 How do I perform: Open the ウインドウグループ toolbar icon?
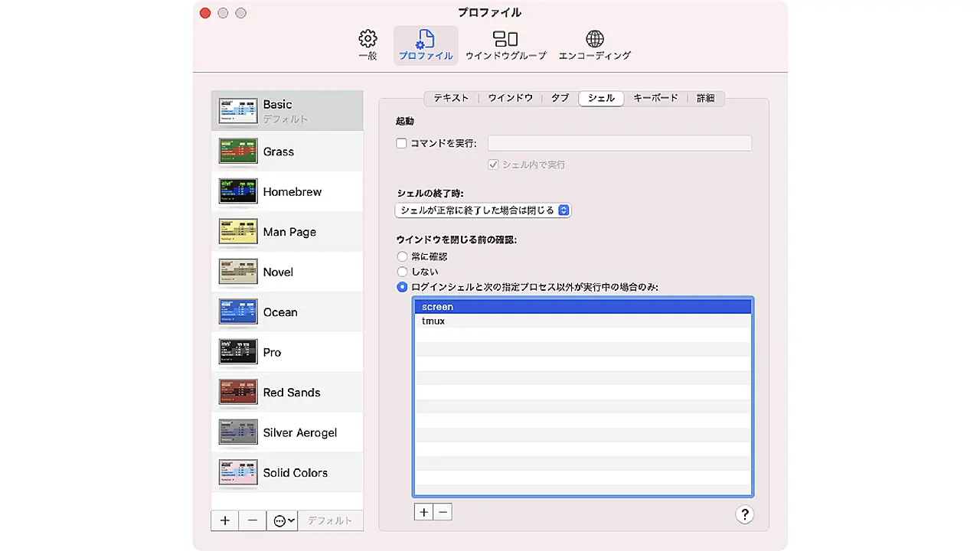(505, 39)
